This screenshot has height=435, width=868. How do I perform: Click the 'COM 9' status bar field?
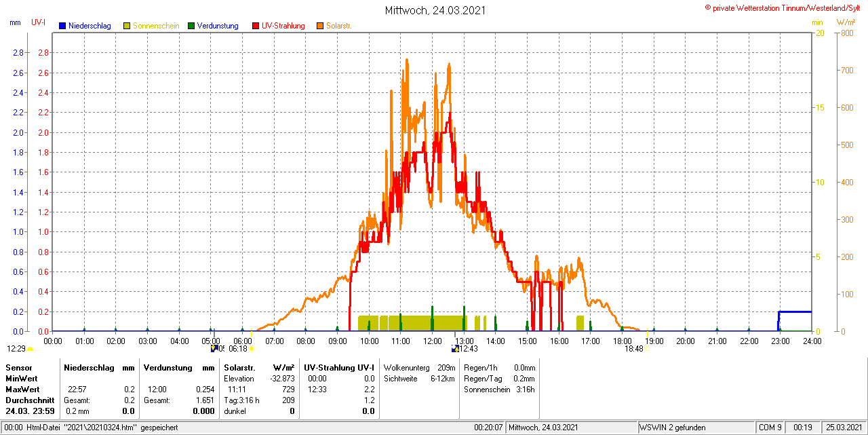770,428
